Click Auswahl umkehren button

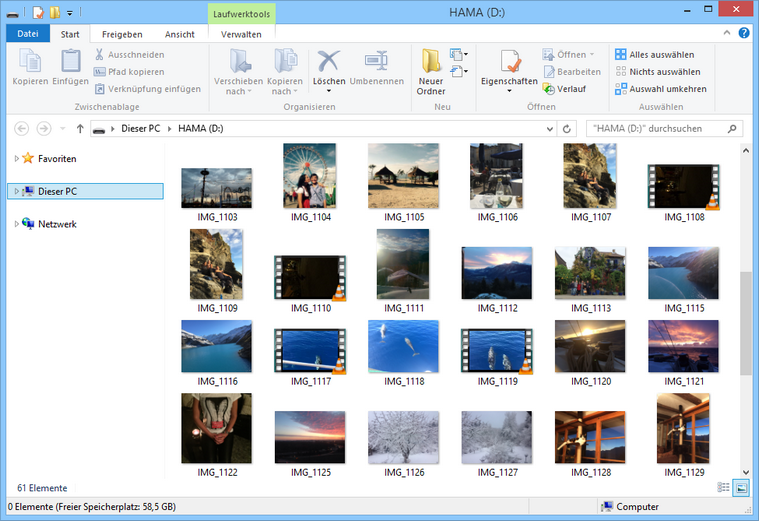point(660,89)
